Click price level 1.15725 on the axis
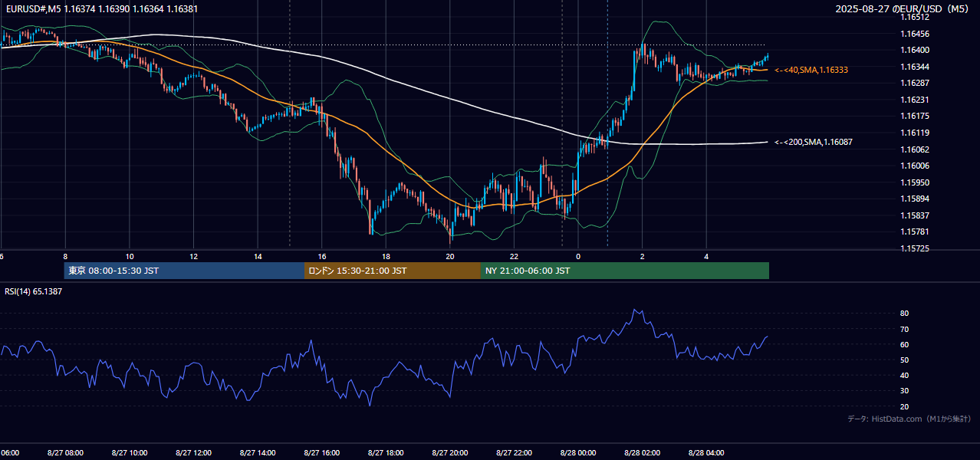This screenshot has width=980, height=460. pos(916,248)
